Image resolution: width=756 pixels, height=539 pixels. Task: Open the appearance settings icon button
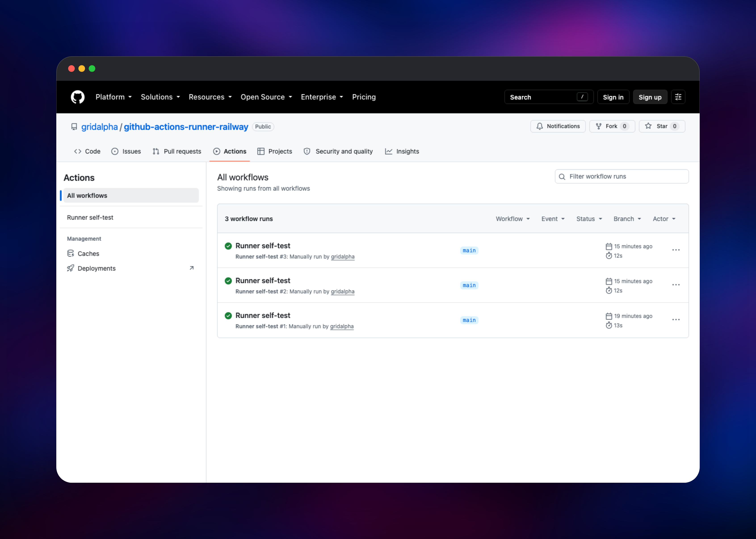click(x=678, y=97)
